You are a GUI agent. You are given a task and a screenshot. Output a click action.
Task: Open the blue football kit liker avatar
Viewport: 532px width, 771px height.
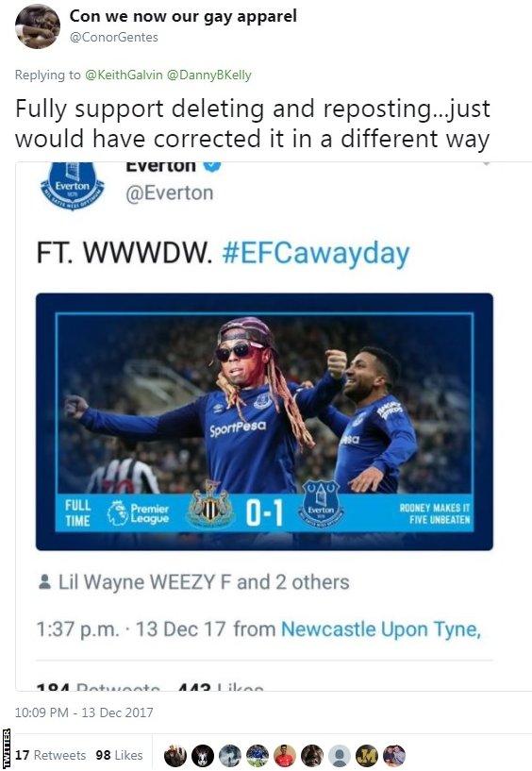(x=258, y=755)
